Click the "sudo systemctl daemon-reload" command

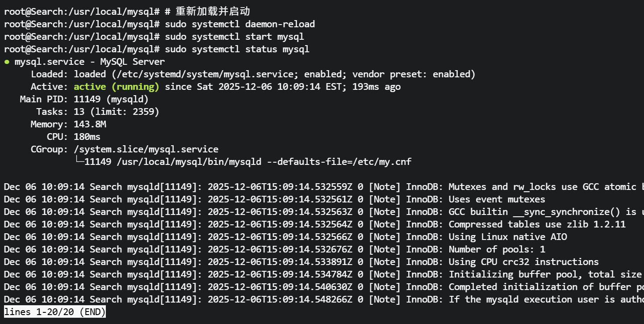240,24
